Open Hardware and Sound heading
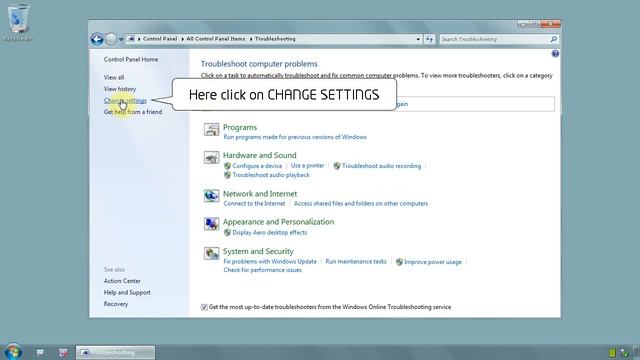The height and width of the screenshot is (360, 640). (x=260, y=155)
